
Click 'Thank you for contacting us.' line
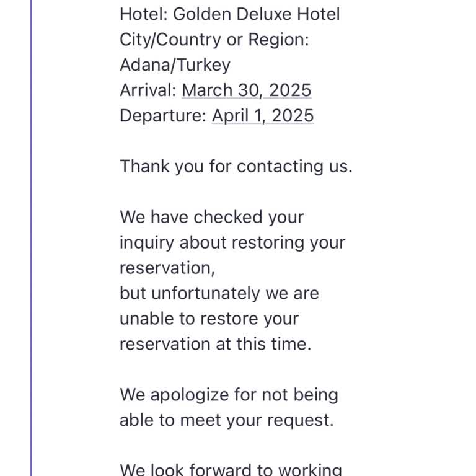[236, 167]
